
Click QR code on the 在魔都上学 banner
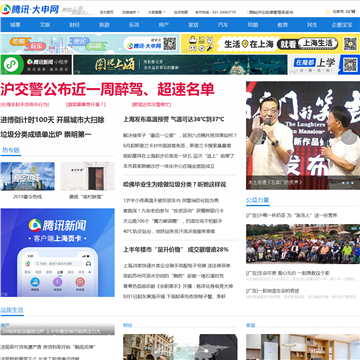pyautogui.click(x=350, y=65)
